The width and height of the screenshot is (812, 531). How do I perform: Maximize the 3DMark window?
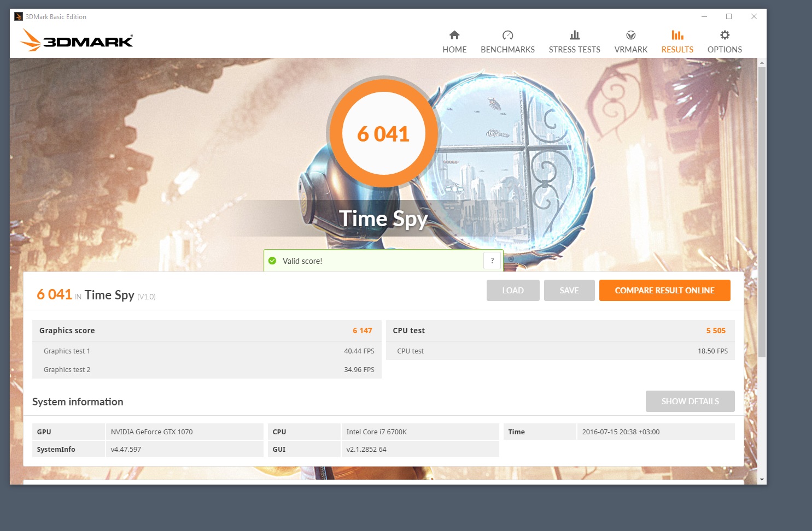(x=729, y=16)
